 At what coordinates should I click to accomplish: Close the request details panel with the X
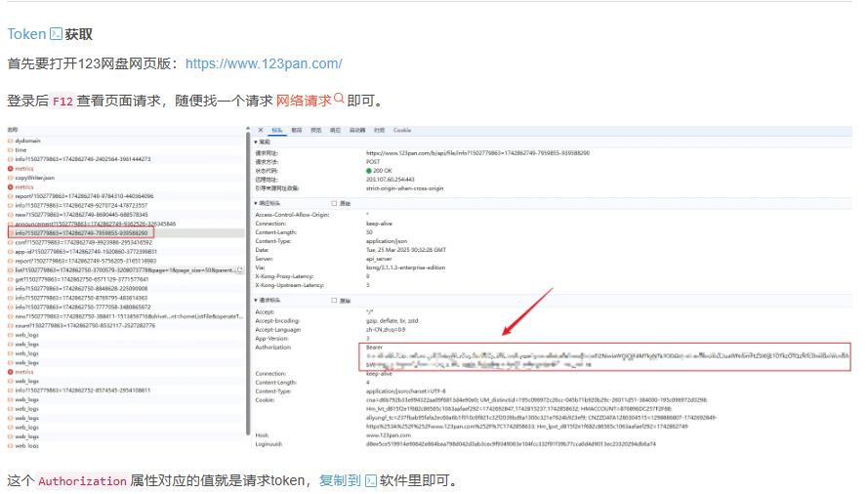(261, 130)
